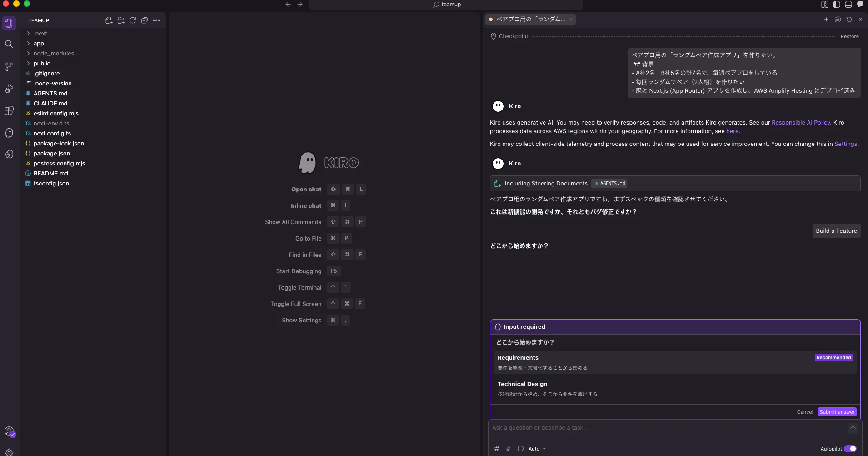868x456 pixels.
Task: Open the Accounts icon in the bottom left
Action: click(x=9, y=431)
